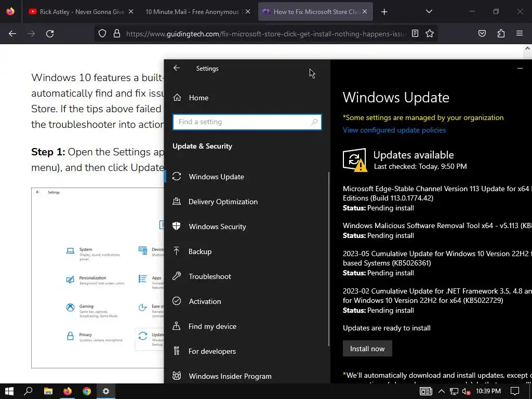Bookmark this page with star icon
532x399 pixels.
pos(430,34)
